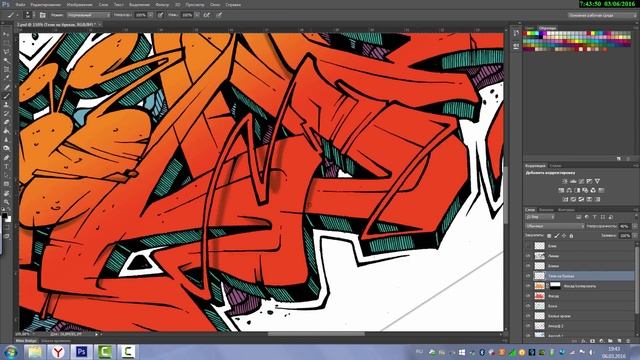This screenshot has width=640, height=360.
Task: Open the Редактирование menu
Action: click(46, 5)
